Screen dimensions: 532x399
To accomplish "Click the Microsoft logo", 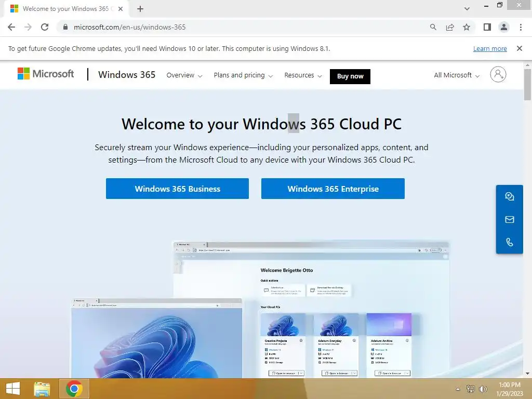I will point(46,74).
